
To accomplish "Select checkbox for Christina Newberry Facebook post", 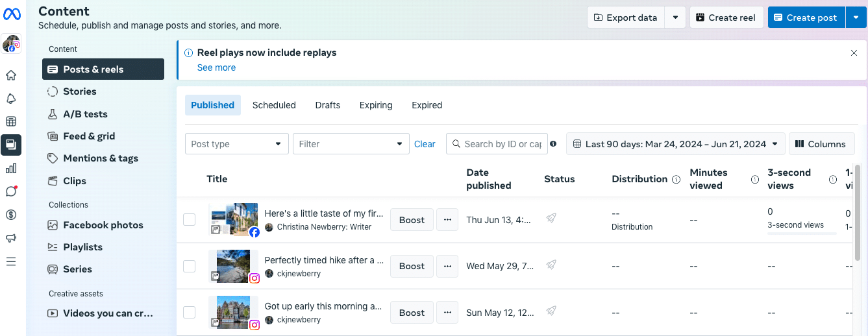I will [189, 220].
